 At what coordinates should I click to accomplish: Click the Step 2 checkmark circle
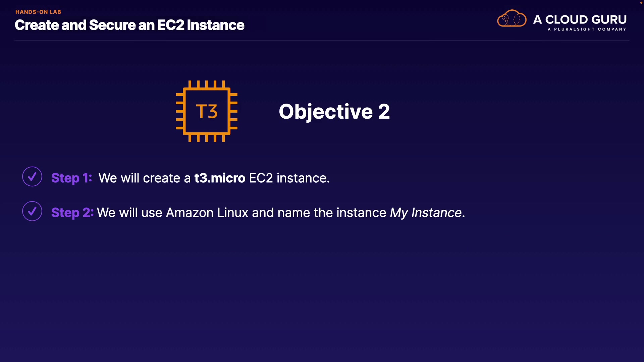click(32, 211)
